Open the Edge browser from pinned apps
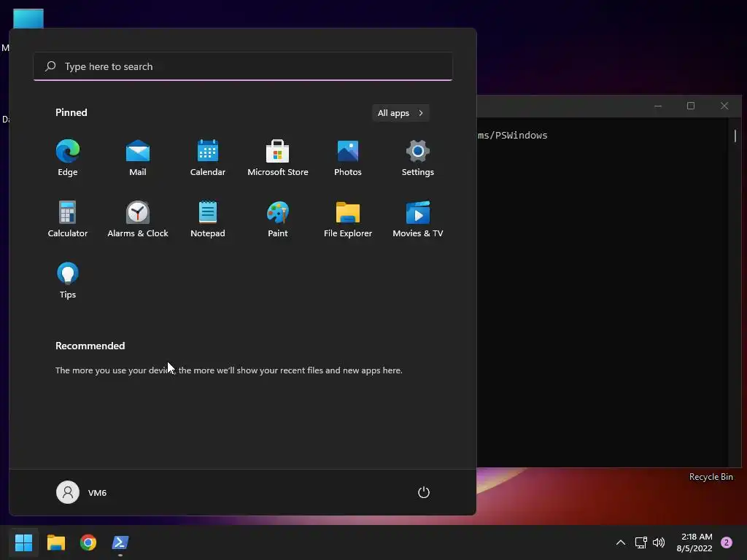Viewport: 747px width, 560px height. [68, 157]
